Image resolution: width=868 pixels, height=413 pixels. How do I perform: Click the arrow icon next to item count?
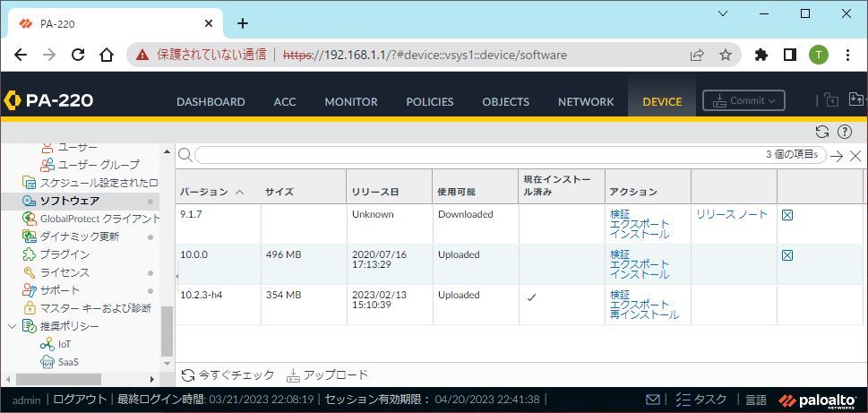[837, 156]
